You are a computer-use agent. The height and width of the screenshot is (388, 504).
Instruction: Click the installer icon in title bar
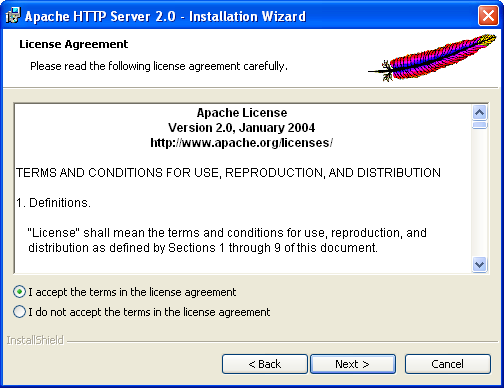(x=13, y=16)
